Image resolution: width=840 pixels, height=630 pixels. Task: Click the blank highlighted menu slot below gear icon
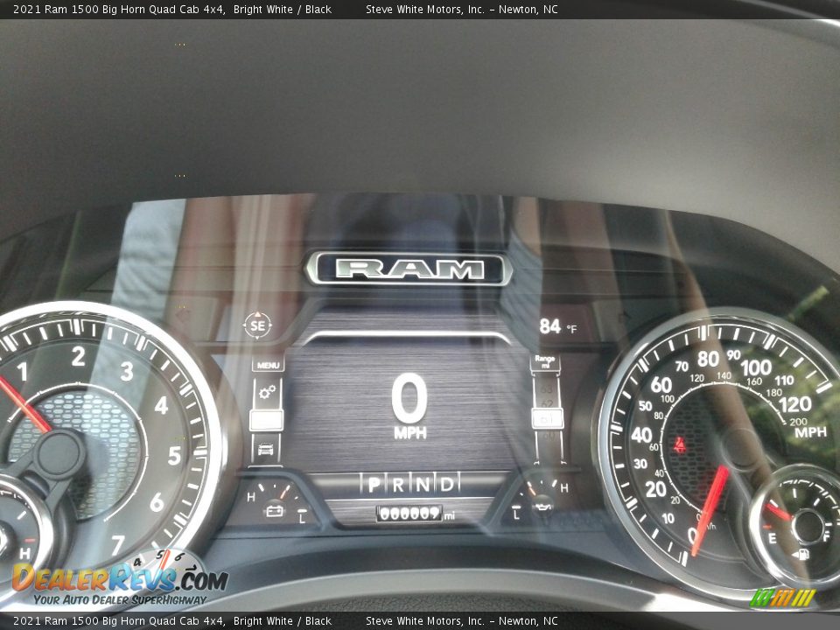click(267, 421)
